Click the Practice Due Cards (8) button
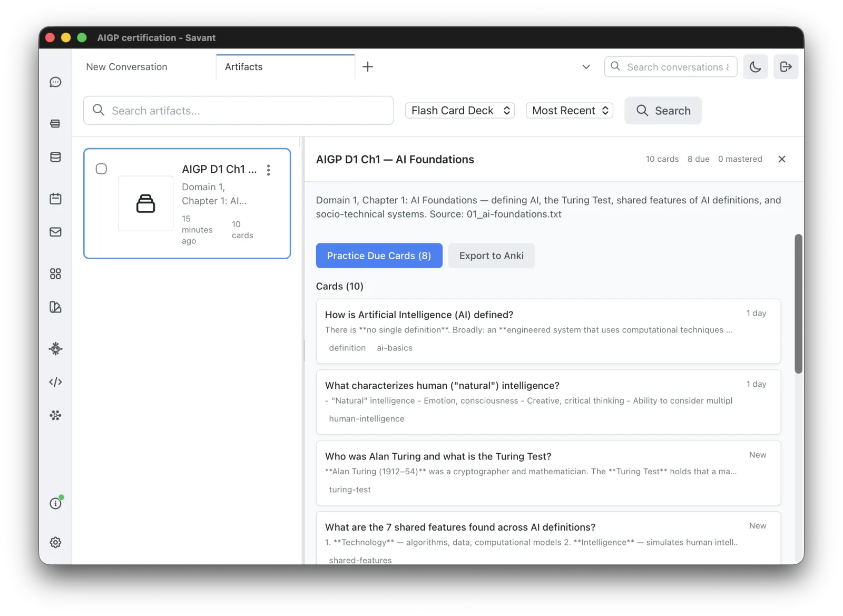 tap(379, 256)
